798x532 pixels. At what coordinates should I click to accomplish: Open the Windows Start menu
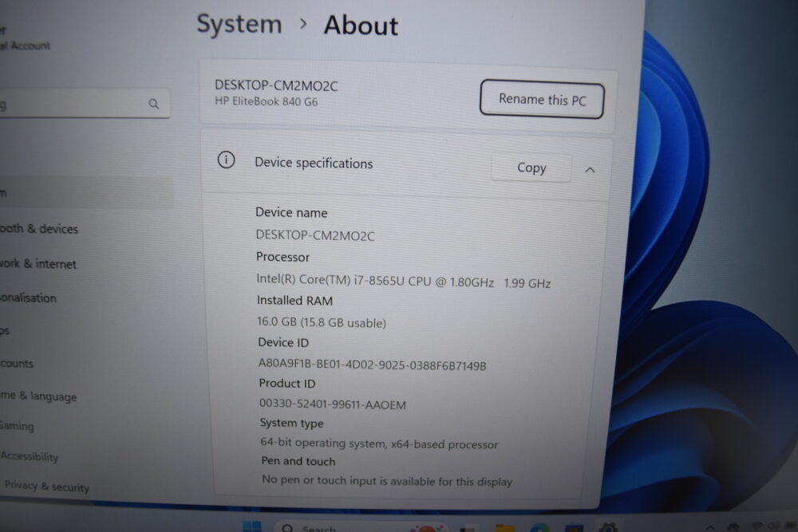(x=252, y=526)
